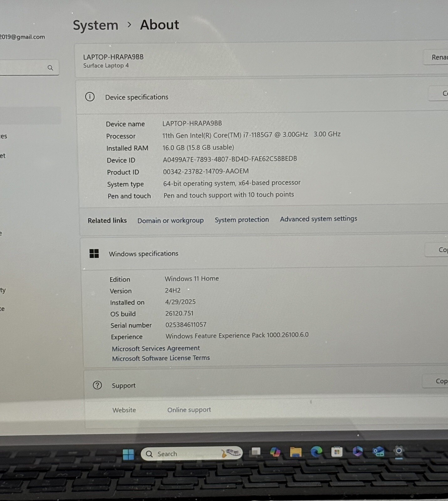Open Microsoft Services Agreement link
Screen dimensions: 448x501
point(156,348)
